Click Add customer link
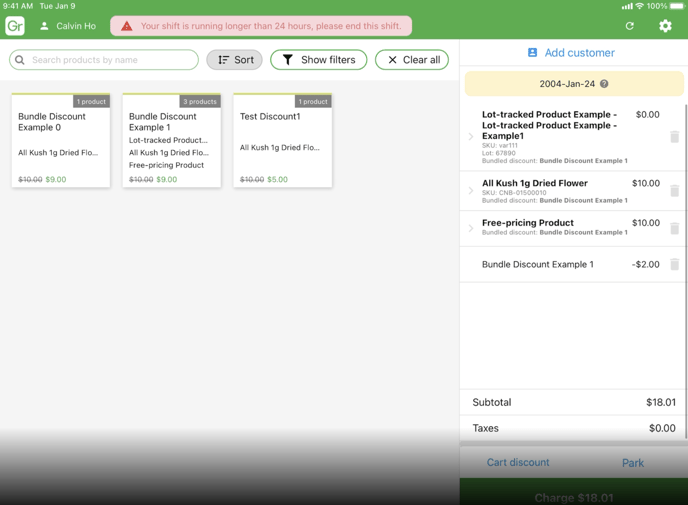Image resolution: width=688 pixels, height=505 pixels. (571, 53)
